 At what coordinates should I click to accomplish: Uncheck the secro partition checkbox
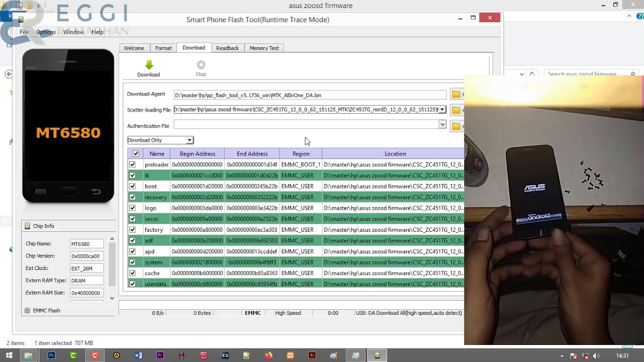coord(132,219)
